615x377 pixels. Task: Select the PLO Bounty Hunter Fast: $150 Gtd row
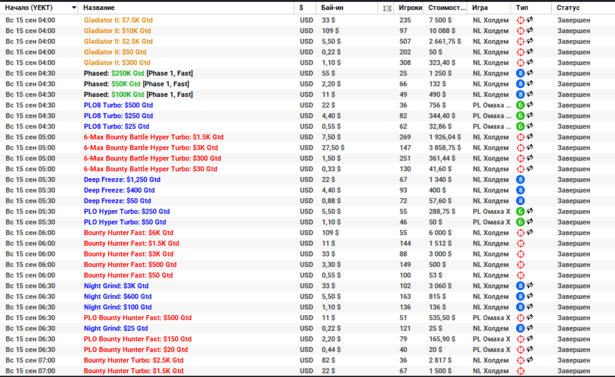308,339
